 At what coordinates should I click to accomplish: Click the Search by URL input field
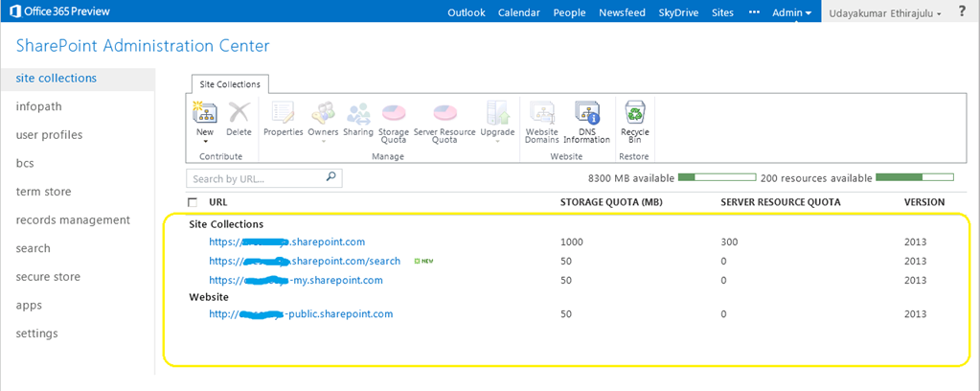(263, 178)
